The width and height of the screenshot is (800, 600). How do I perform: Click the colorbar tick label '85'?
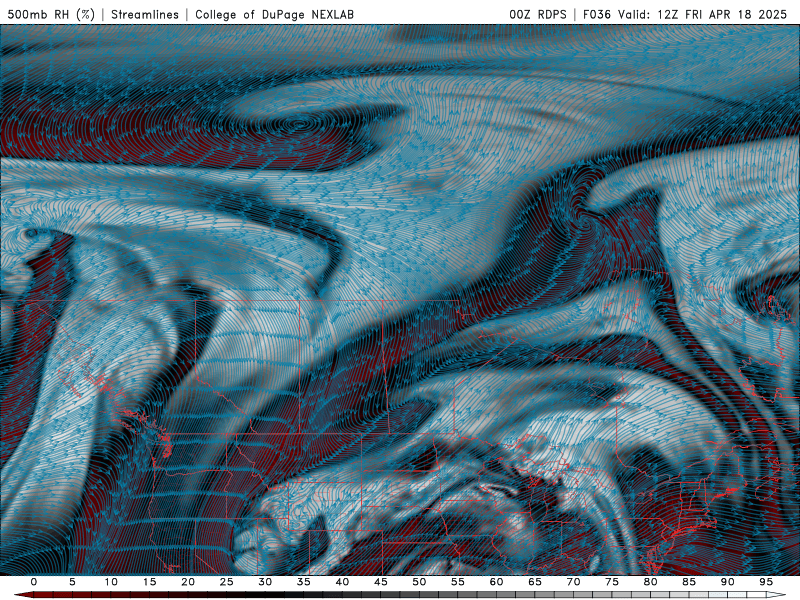[x=689, y=582]
